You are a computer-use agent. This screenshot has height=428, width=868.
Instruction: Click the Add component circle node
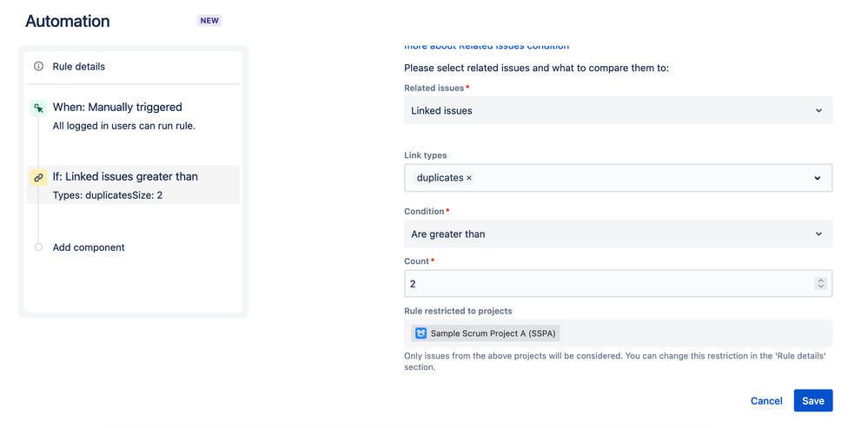[x=38, y=247]
